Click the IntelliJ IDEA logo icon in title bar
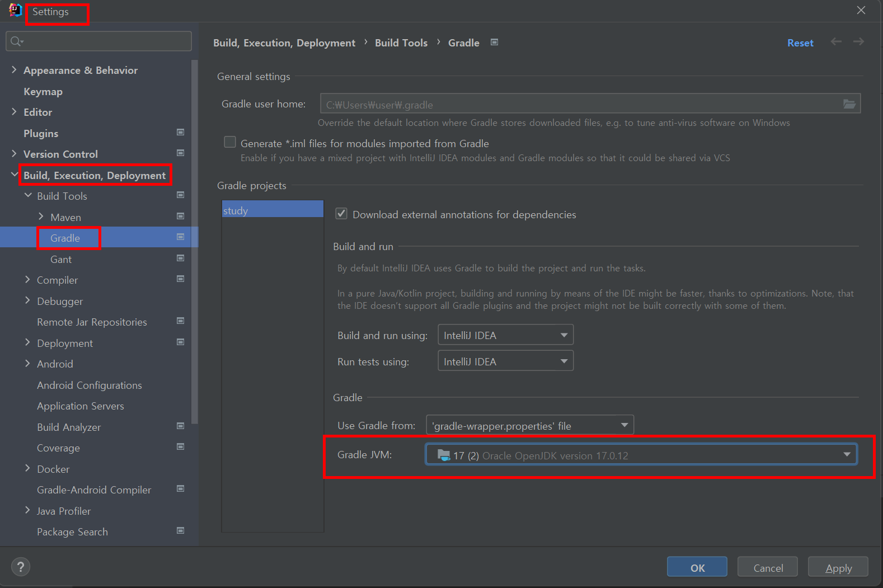Image resolution: width=883 pixels, height=588 pixels. pos(15,10)
